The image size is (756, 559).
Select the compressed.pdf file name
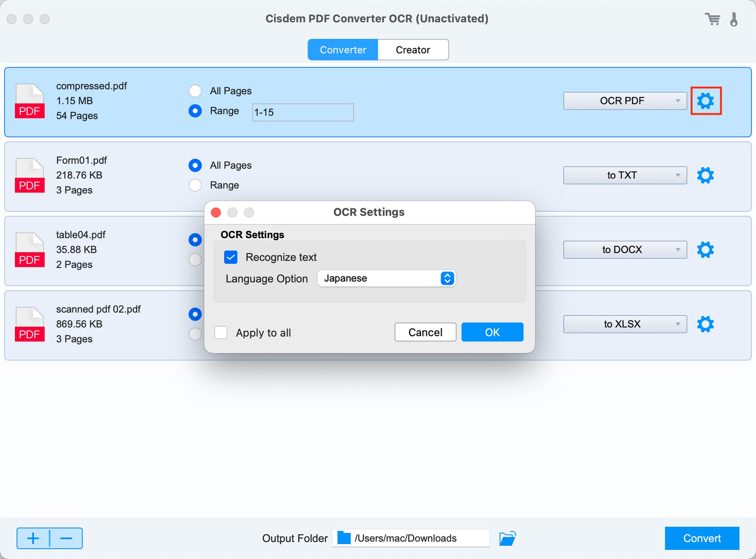pos(92,86)
